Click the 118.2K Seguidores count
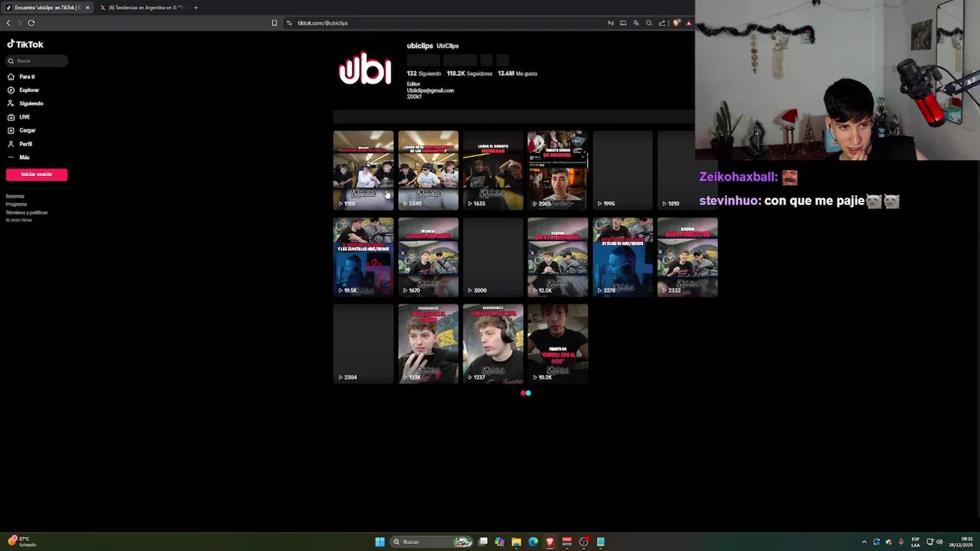980x551 pixels. (x=469, y=73)
